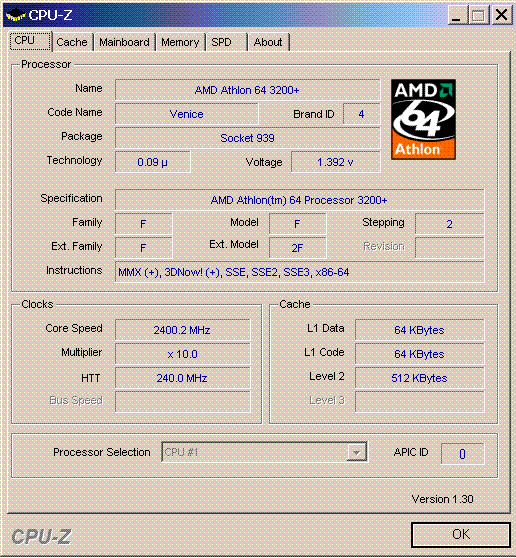Click the CPU-Z title bar app icon
This screenshot has height=558, width=516.
click(x=16, y=15)
